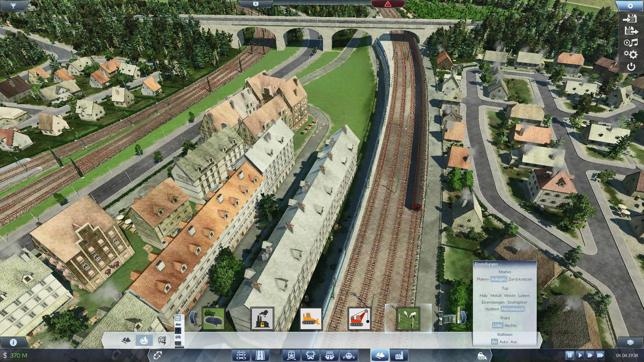Image resolution: width=644 pixels, height=362 pixels.
Task: Open the red warning notification
Action: pyautogui.click(x=388, y=4)
